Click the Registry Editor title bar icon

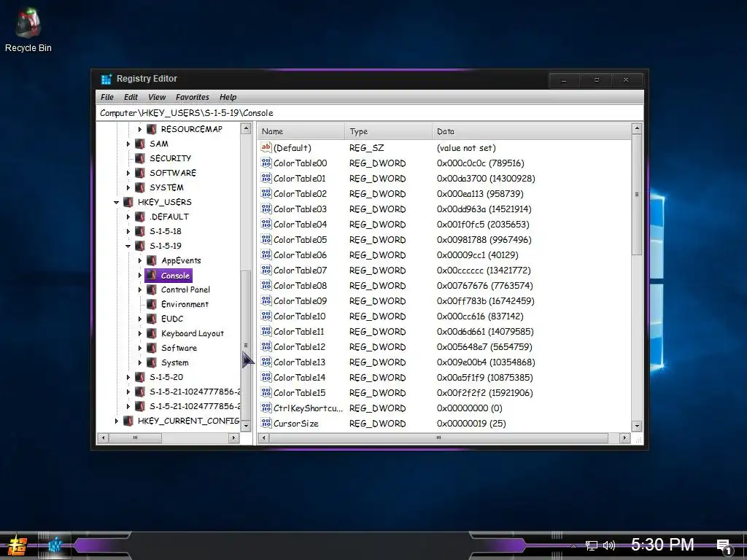pos(107,79)
